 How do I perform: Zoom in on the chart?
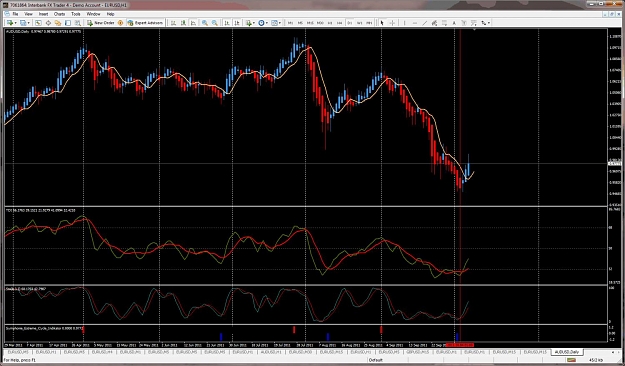point(205,23)
